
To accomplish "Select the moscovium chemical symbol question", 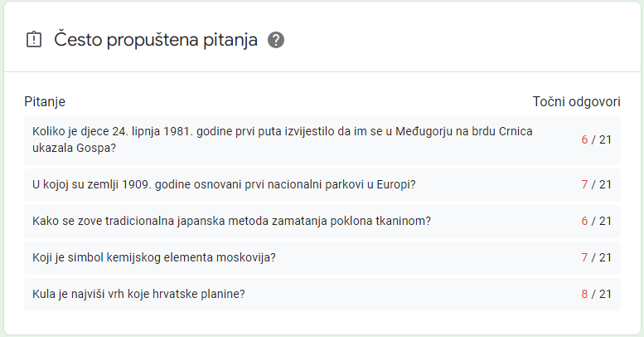I will 154,257.
